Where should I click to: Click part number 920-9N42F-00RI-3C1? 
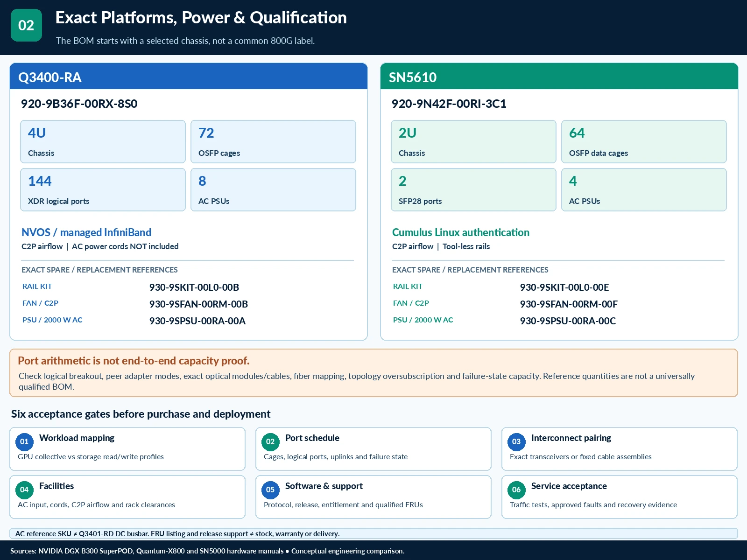click(449, 104)
